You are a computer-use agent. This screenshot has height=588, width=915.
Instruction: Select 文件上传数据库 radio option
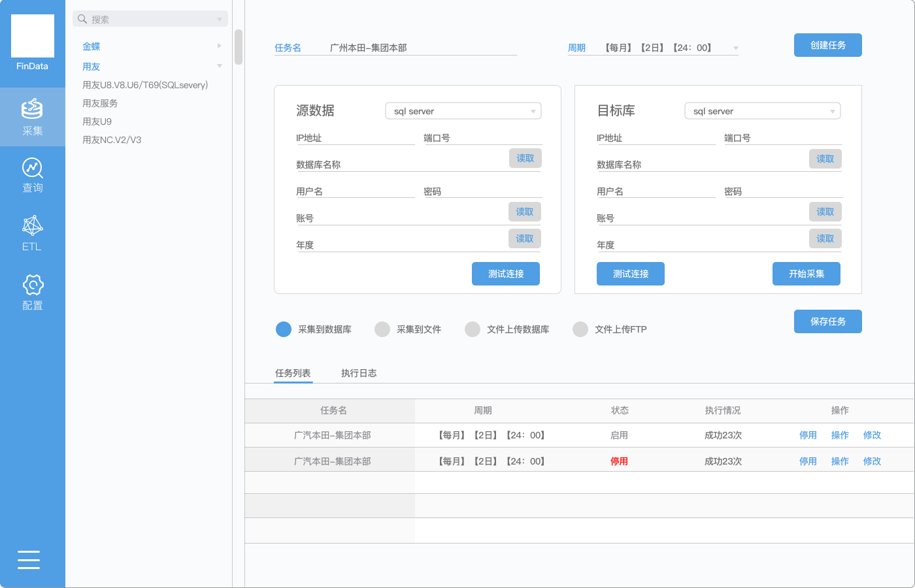pyautogui.click(x=473, y=329)
